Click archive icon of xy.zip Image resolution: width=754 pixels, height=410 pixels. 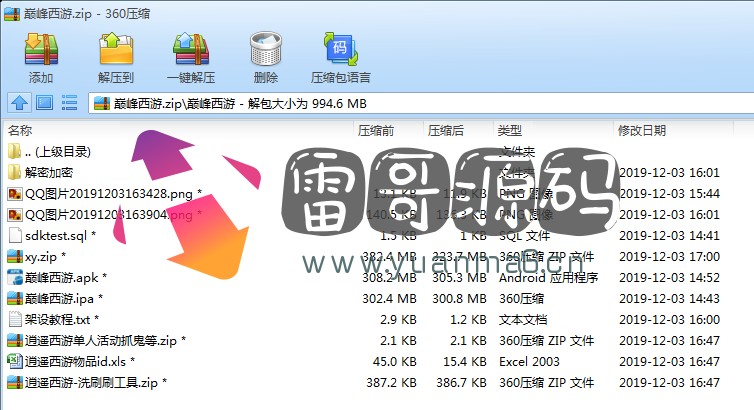[15, 257]
